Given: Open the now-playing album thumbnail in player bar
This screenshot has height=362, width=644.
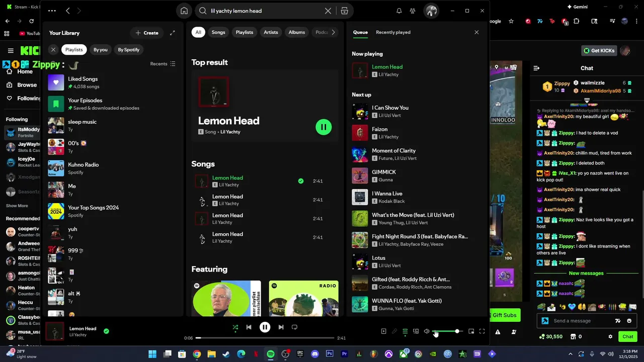Looking at the screenshot, I should pos(55,331).
